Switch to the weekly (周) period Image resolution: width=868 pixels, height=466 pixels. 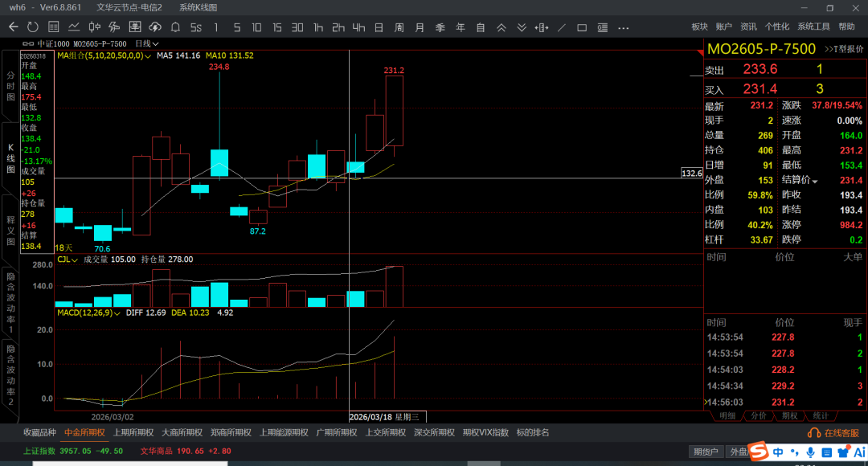[x=399, y=27]
